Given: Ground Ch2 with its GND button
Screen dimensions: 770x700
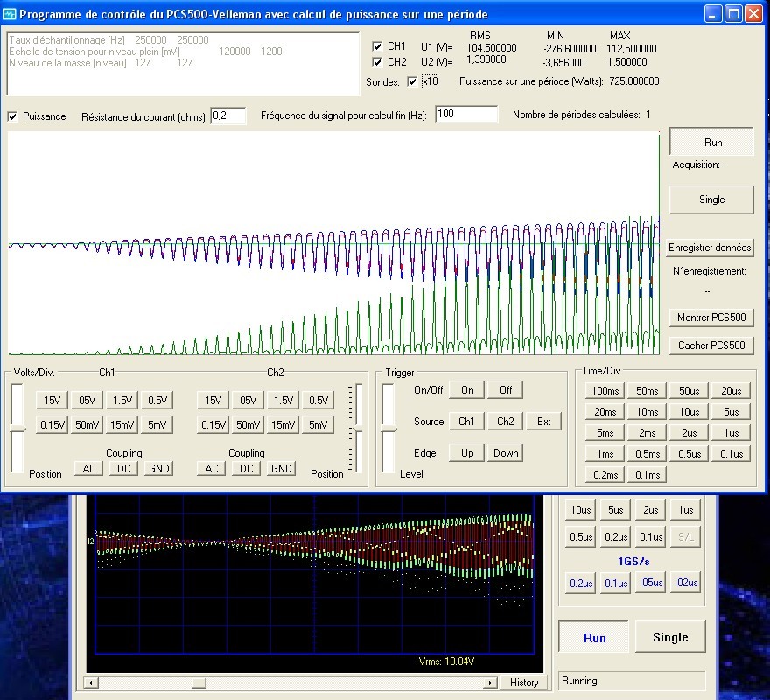Looking at the screenshot, I should pyautogui.click(x=282, y=469).
